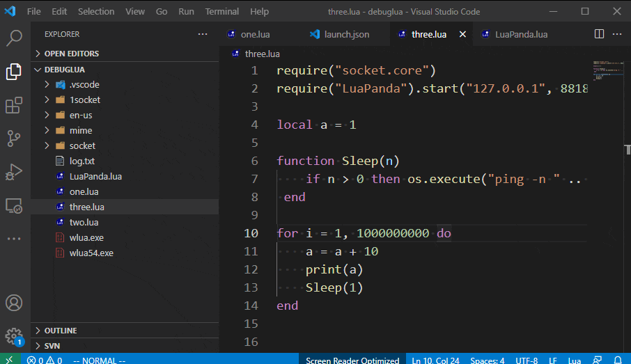Split the editor to the right
Viewport: 631px width, 364px height.
tap(599, 34)
